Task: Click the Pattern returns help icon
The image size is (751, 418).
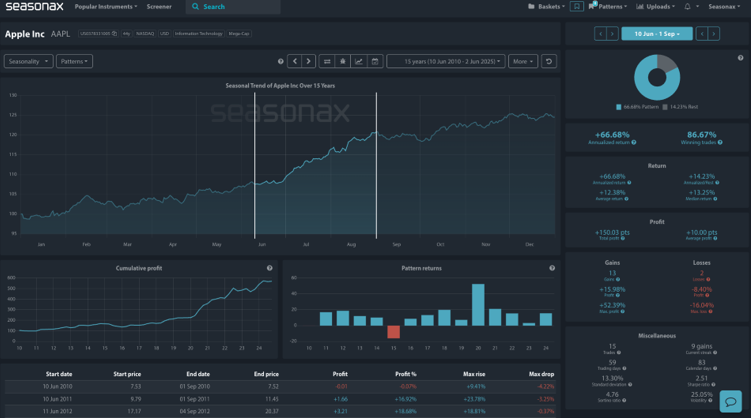Action: (x=552, y=268)
